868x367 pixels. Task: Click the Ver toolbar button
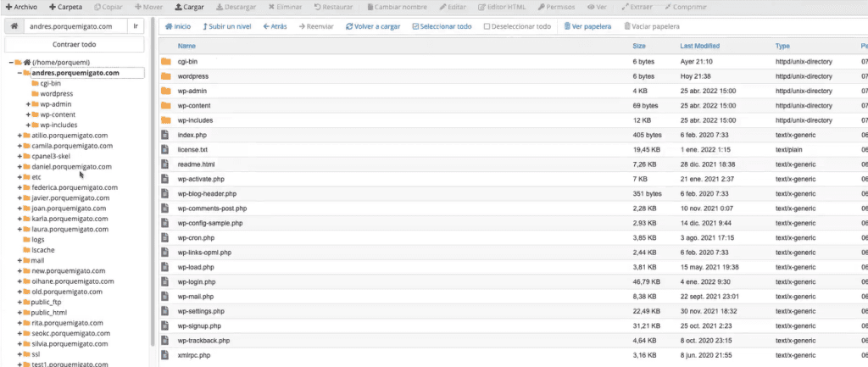point(598,7)
